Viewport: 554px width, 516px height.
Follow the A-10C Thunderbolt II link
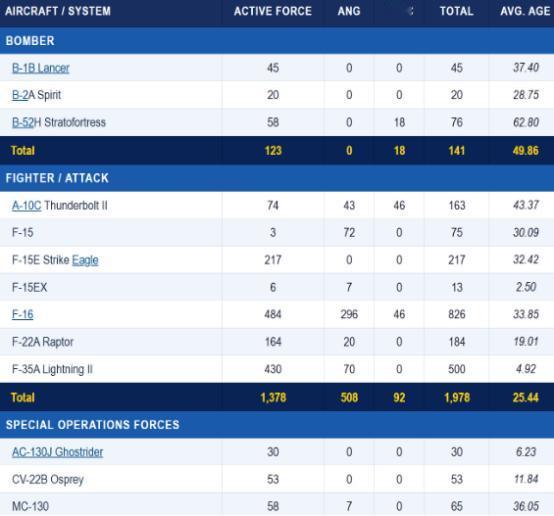coord(26,205)
